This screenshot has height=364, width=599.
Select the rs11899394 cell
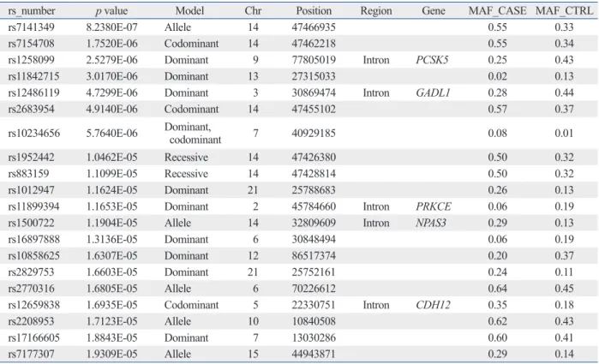coord(33,206)
